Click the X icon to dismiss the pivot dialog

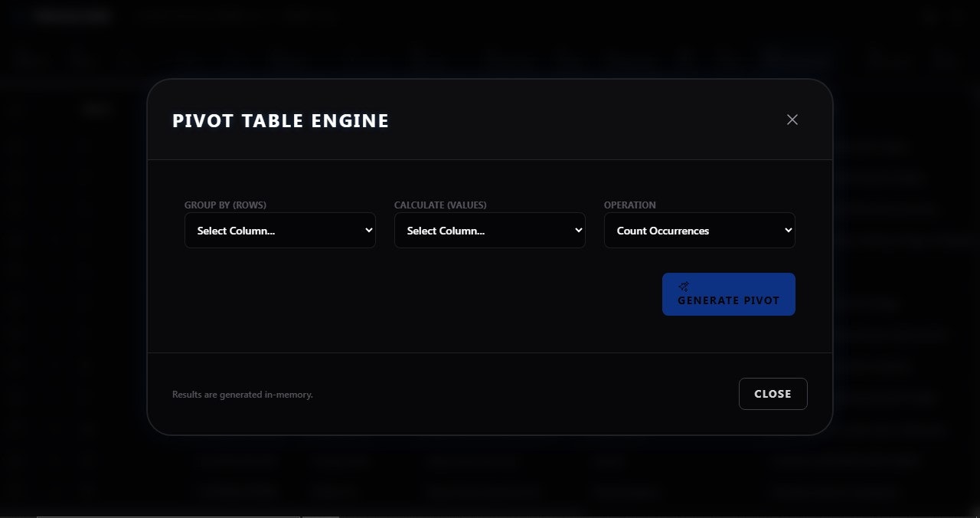point(792,120)
